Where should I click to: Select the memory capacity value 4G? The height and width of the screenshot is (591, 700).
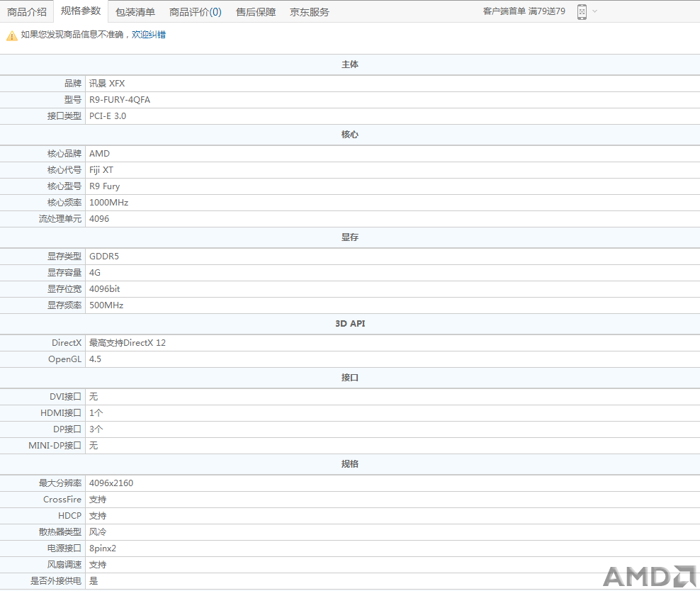click(x=95, y=273)
